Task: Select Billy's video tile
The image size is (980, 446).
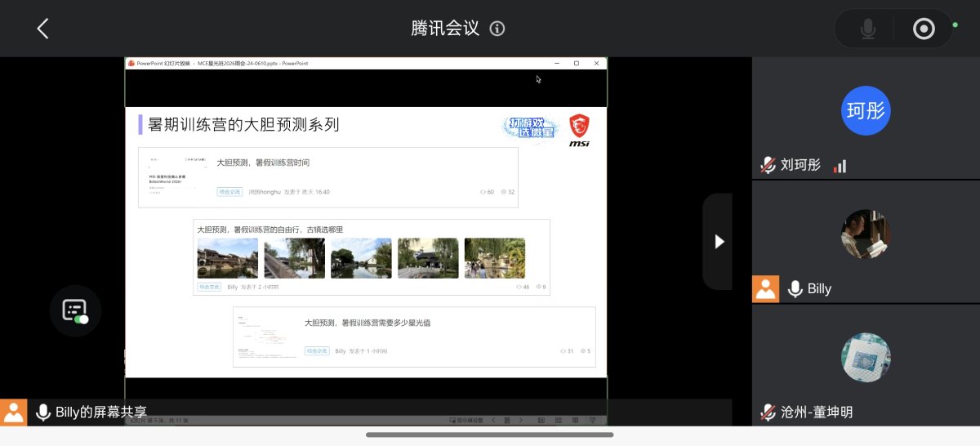Action: (x=866, y=241)
